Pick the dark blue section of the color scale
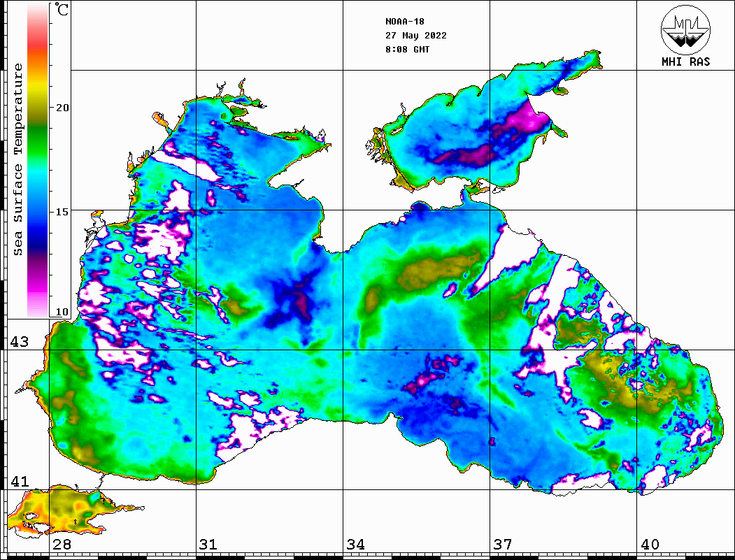The width and height of the screenshot is (735, 560). click(38, 239)
